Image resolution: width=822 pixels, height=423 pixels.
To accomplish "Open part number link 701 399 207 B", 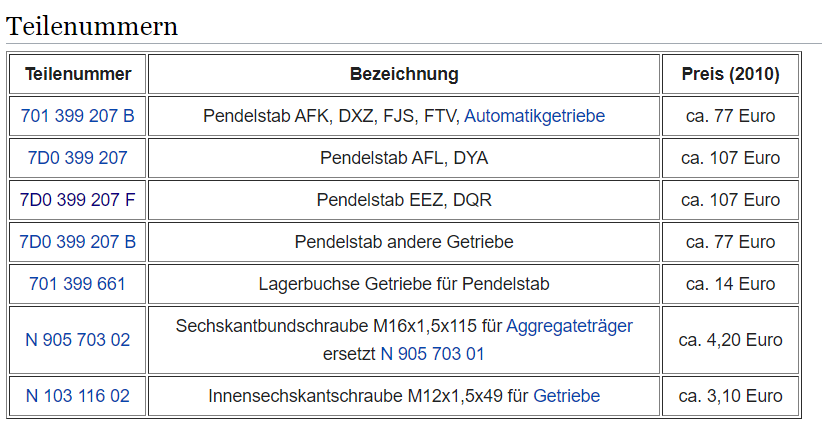I will [x=77, y=116].
